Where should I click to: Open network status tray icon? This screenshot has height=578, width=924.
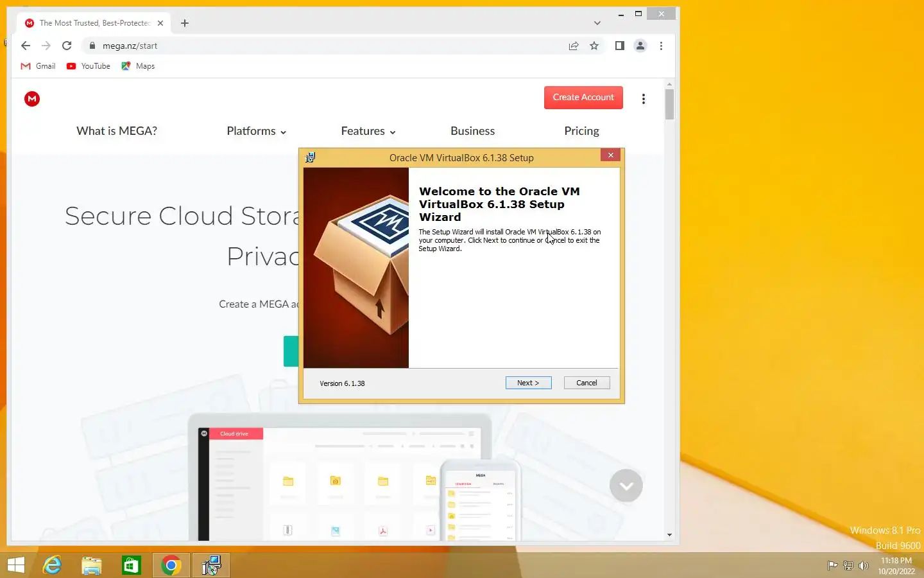(x=848, y=566)
